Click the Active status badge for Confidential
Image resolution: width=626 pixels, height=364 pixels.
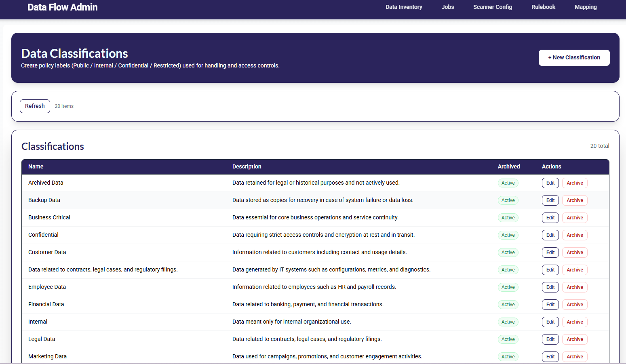pyautogui.click(x=508, y=235)
